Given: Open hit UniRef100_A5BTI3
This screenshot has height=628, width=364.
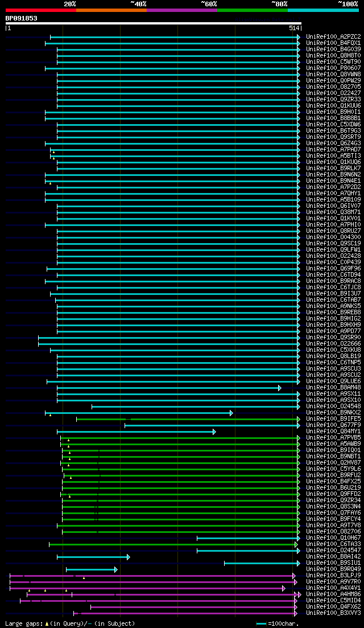Looking at the screenshot, I should [334, 156].
